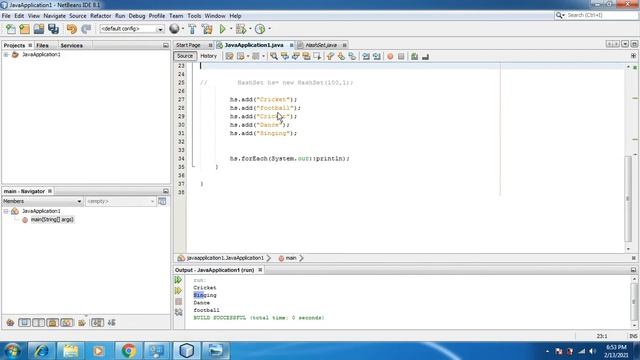This screenshot has height=360, width=640.
Task: Open the dropdown arrow beside Profile icon
Action: click(x=269, y=29)
